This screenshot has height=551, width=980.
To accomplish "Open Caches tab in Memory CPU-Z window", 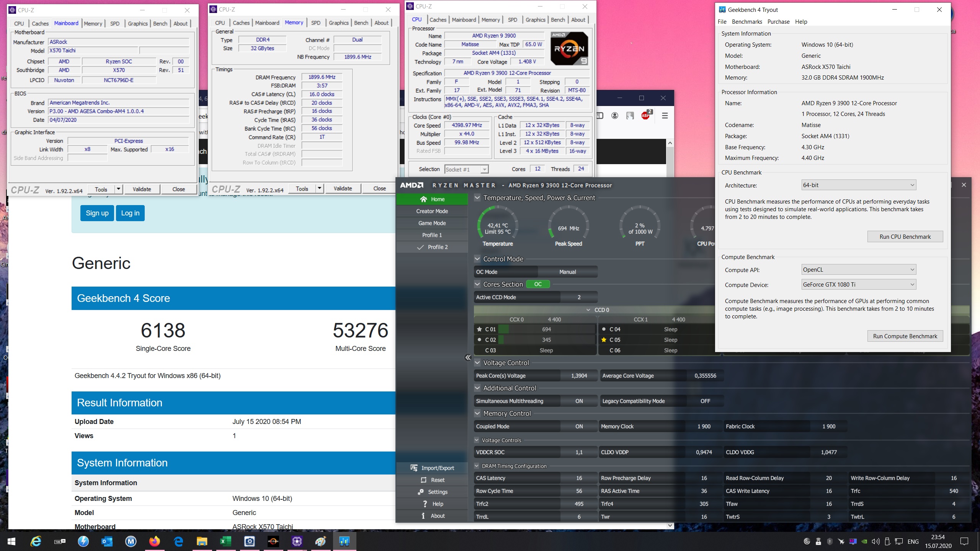I will [x=241, y=23].
